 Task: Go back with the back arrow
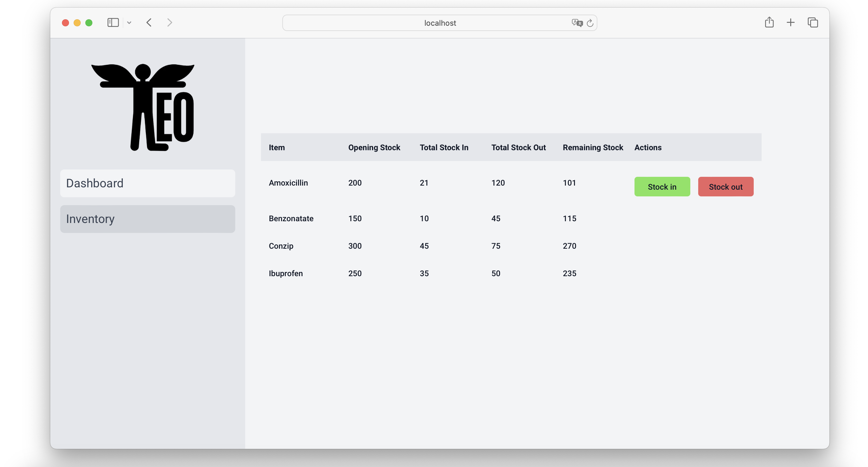coord(149,23)
